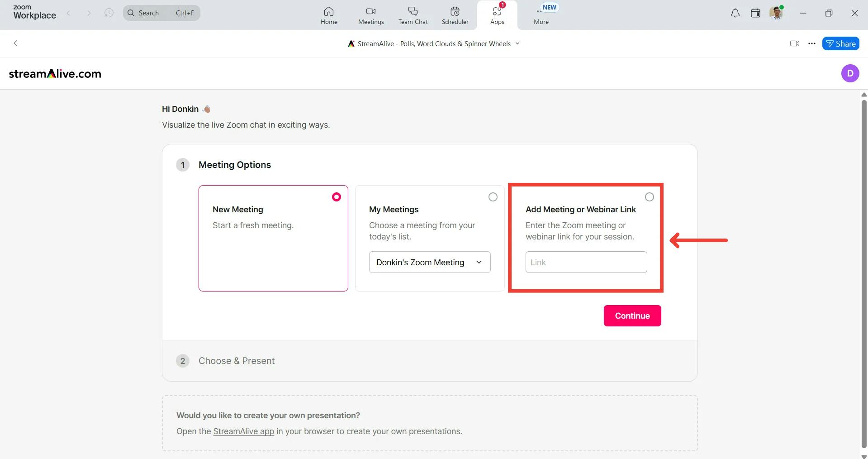868x459 pixels.
Task: Go back in Zoom navigation history
Action: (68, 13)
